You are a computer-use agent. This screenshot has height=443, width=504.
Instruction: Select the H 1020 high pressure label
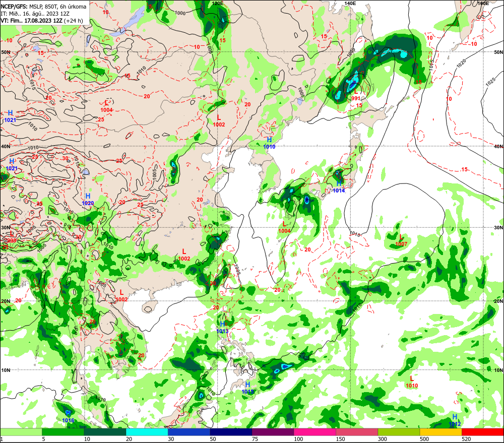88,200
